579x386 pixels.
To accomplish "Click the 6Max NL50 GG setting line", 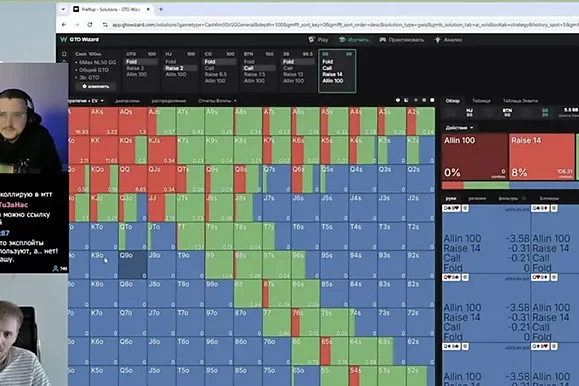I will coord(97,62).
